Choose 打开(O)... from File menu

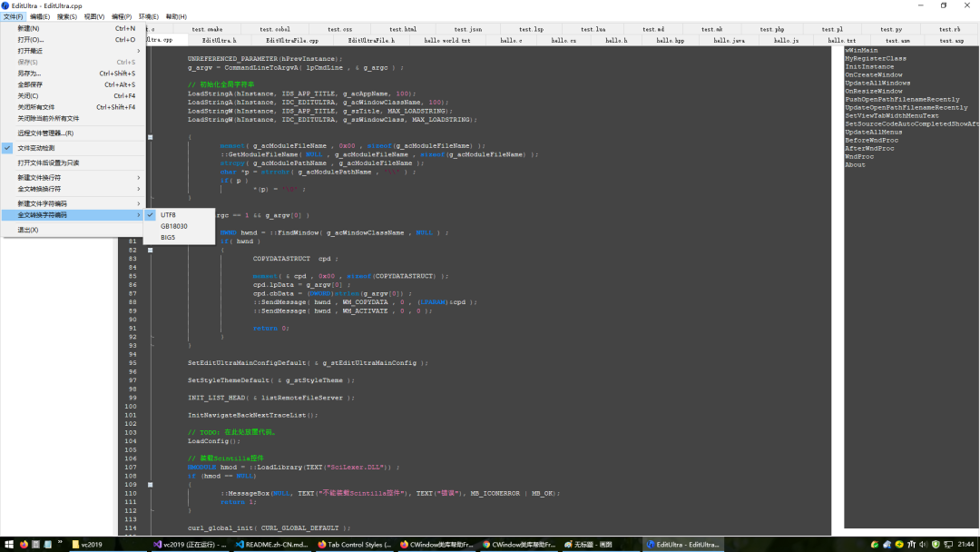coord(73,40)
